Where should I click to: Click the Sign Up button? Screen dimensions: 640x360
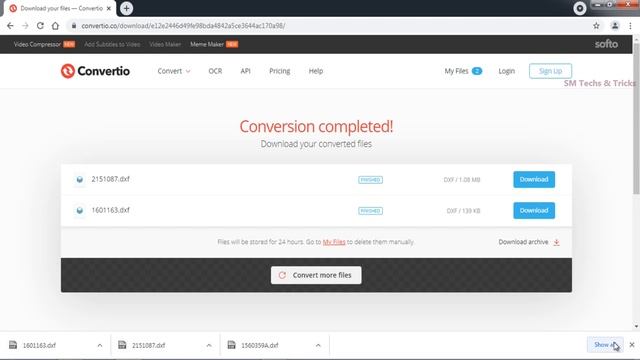[x=550, y=71]
